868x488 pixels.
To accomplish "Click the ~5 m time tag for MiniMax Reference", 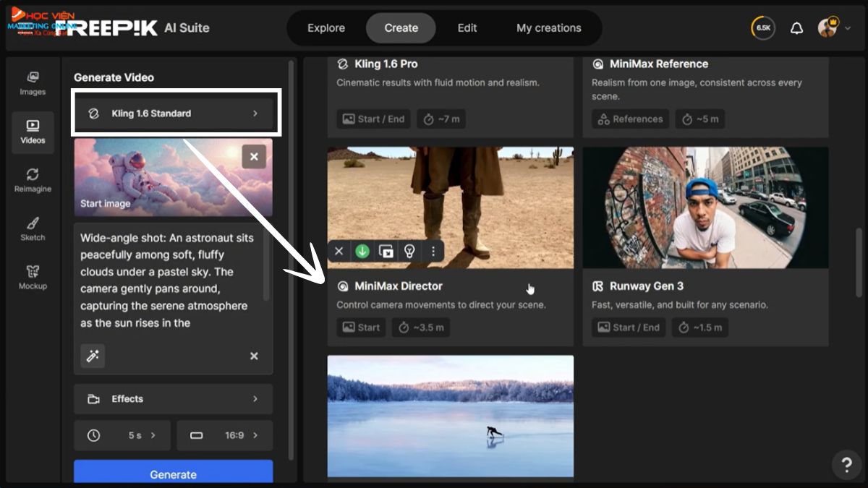I will click(x=700, y=119).
